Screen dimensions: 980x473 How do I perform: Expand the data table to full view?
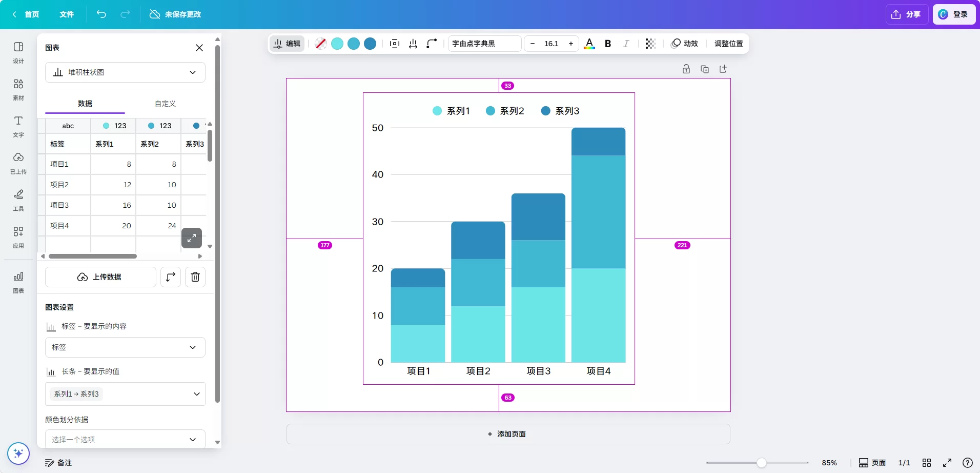point(192,238)
